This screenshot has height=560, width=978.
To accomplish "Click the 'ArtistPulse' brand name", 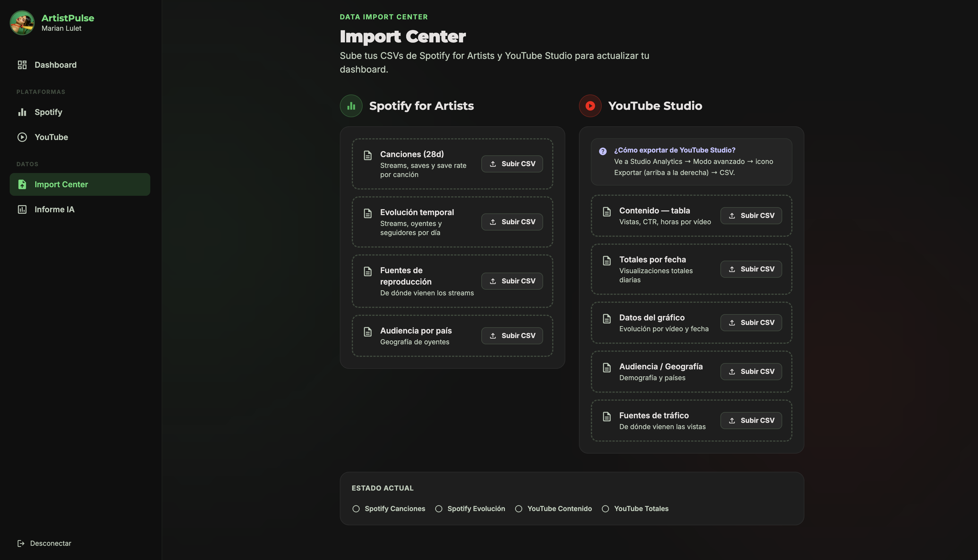I will [x=68, y=18].
